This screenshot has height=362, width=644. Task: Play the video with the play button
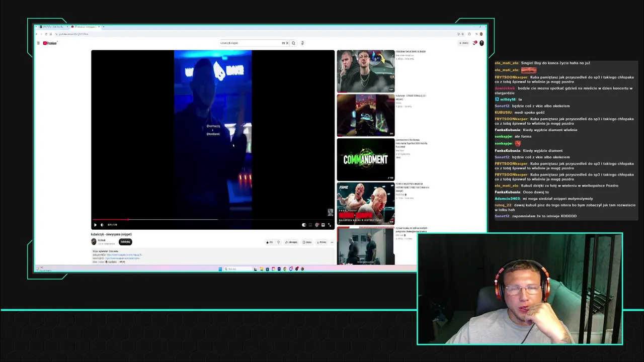[x=96, y=225]
